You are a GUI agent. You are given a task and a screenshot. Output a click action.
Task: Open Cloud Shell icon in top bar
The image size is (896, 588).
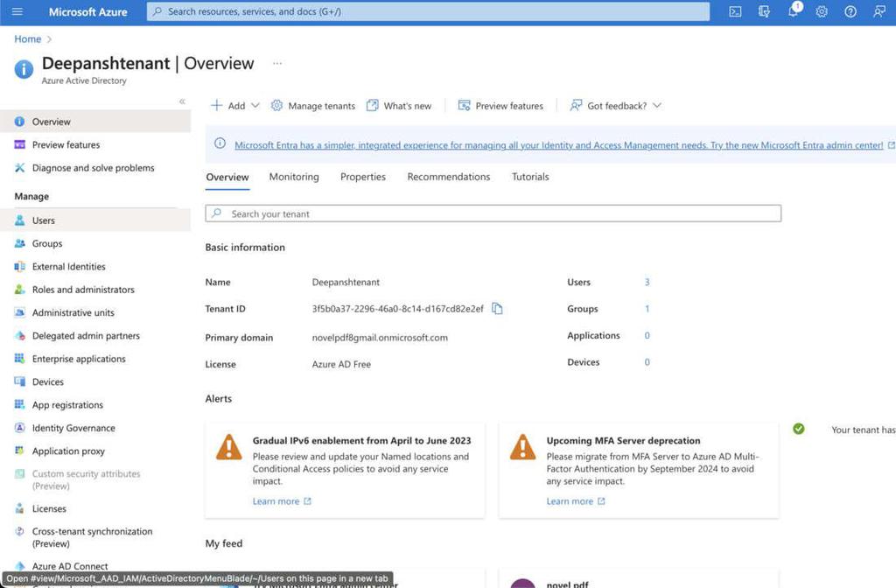pos(735,11)
